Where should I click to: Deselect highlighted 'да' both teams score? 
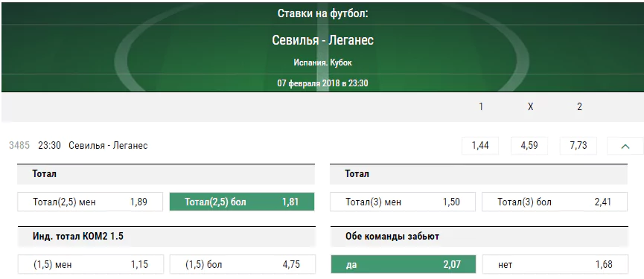pyautogui.click(x=404, y=264)
